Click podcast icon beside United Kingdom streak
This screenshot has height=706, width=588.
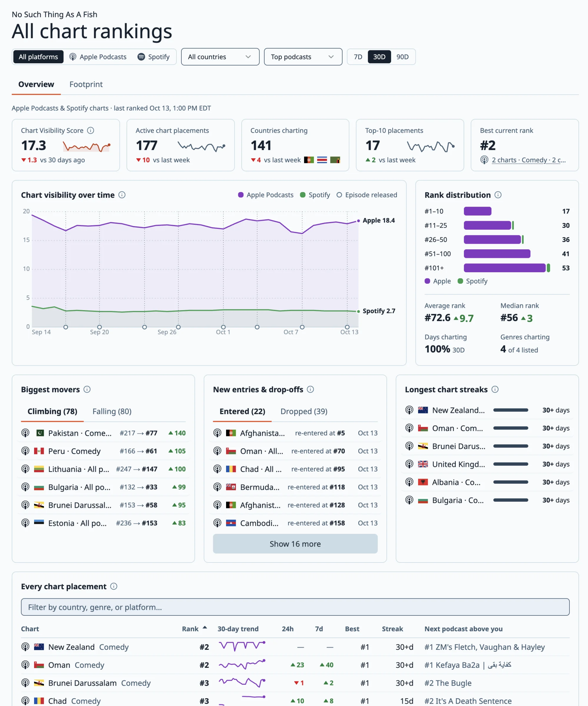pos(409,464)
